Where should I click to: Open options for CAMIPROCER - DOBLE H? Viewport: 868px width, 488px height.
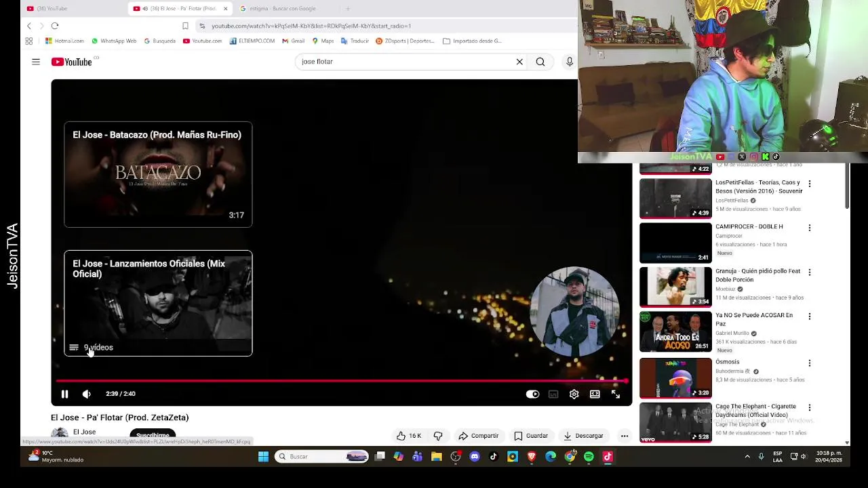809,228
